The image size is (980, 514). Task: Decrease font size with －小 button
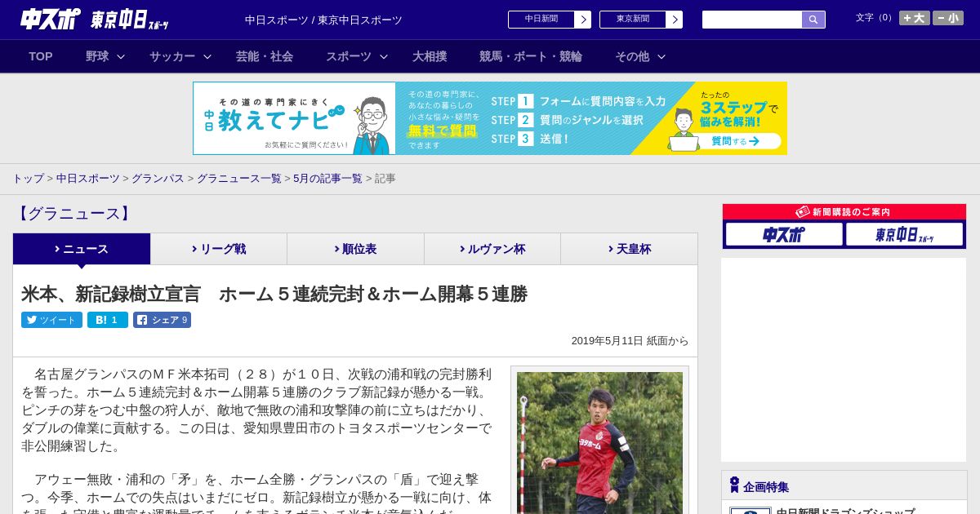(x=948, y=18)
